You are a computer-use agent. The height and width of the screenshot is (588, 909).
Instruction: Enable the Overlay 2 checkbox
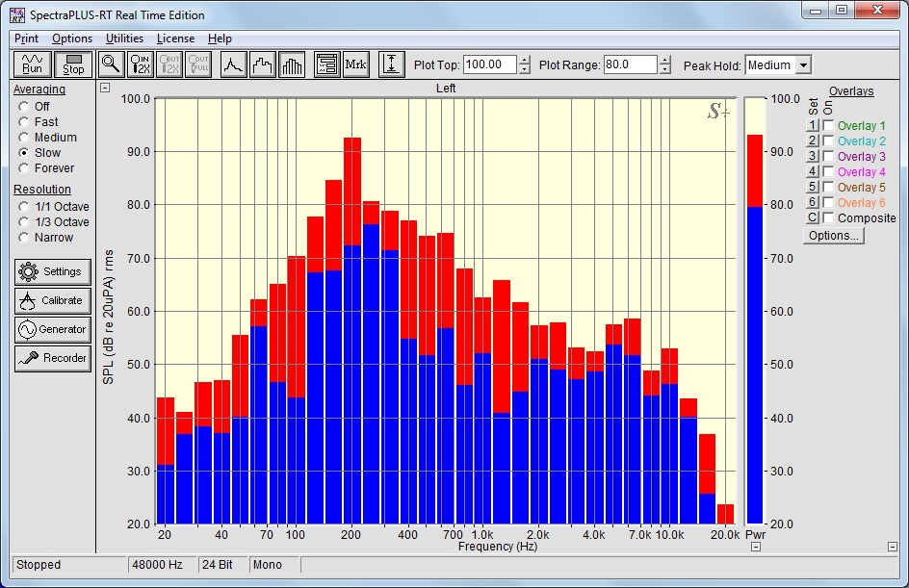click(828, 141)
